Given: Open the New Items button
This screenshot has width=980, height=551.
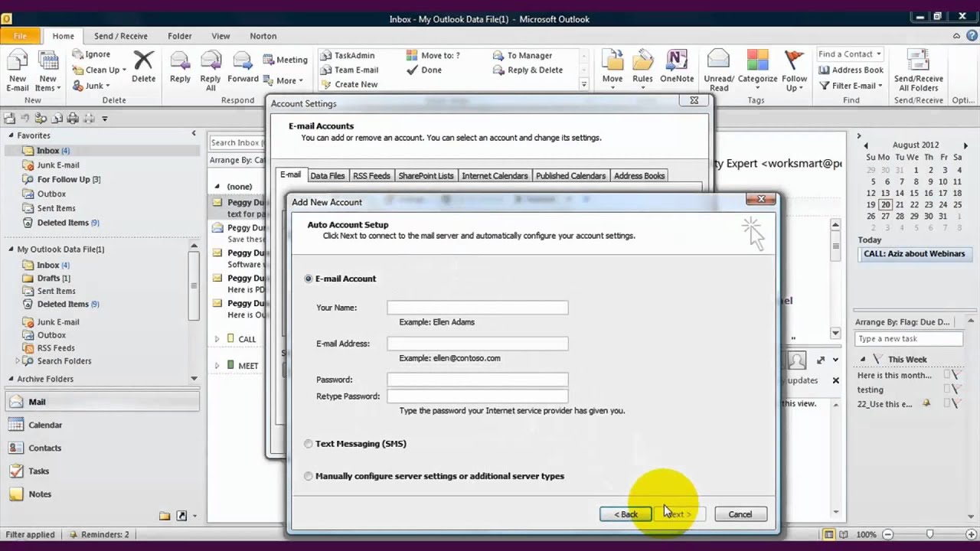Looking at the screenshot, I should (47, 71).
